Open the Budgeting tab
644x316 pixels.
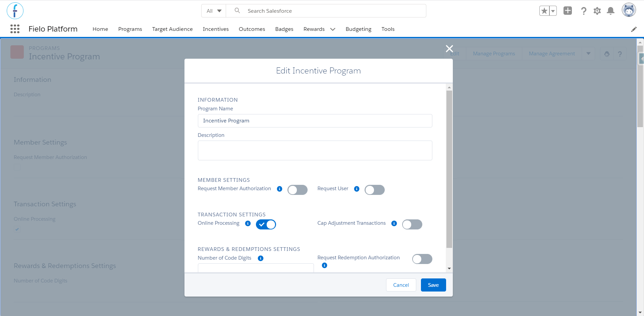359,29
